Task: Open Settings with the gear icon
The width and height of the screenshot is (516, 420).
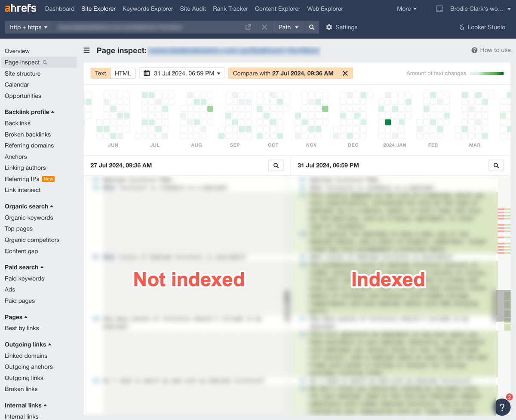Action: coord(342,27)
